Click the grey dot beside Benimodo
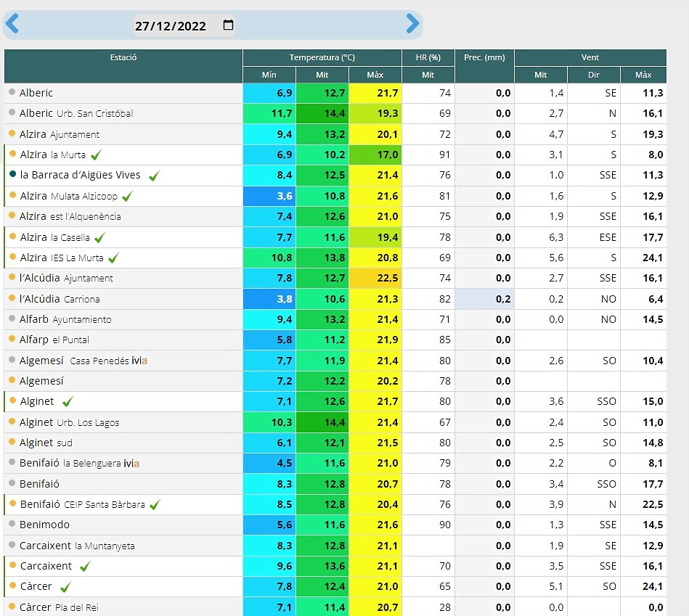 (x=12, y=524)
